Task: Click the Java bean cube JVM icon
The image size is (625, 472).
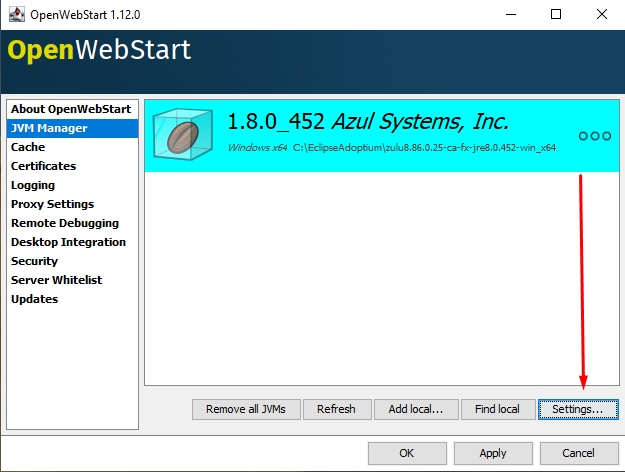Action: [x=183, y=135]
